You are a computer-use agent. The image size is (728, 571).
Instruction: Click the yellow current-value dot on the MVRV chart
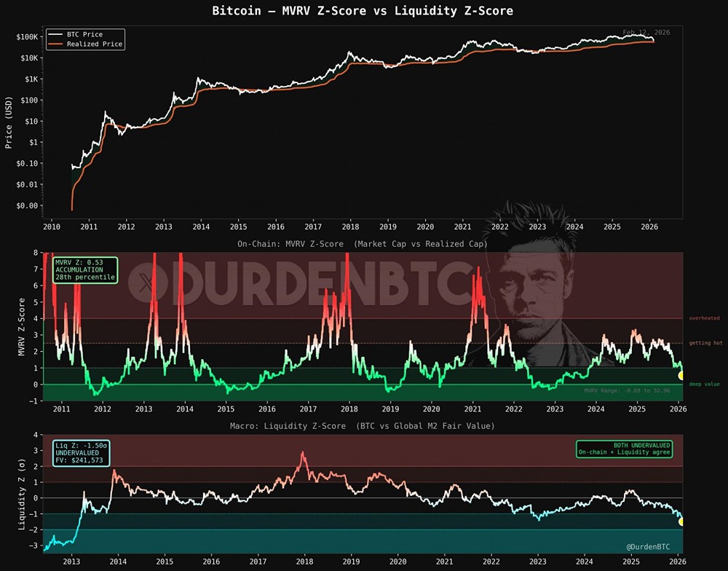pyautogui.click(x=681, y=375)
